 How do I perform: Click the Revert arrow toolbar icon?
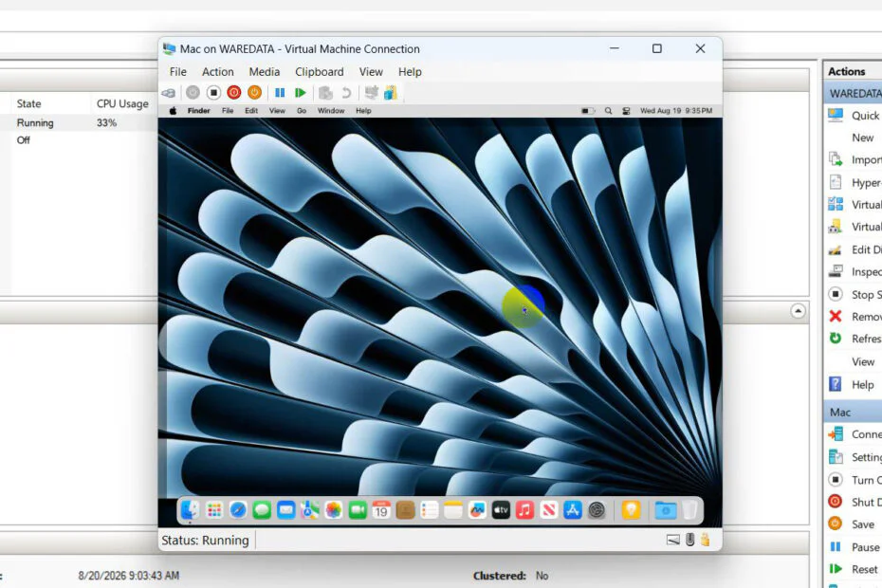pyautogui.click(x=346, y=92)
